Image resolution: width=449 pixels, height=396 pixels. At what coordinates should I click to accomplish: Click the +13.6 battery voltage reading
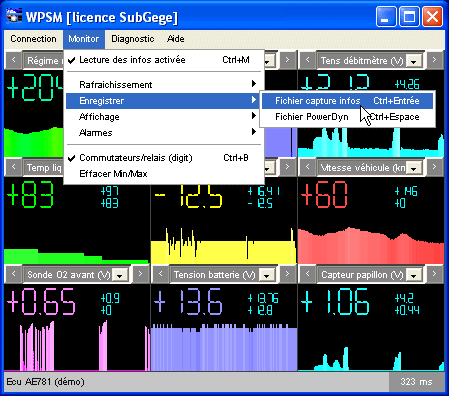[x=188, y=302]
